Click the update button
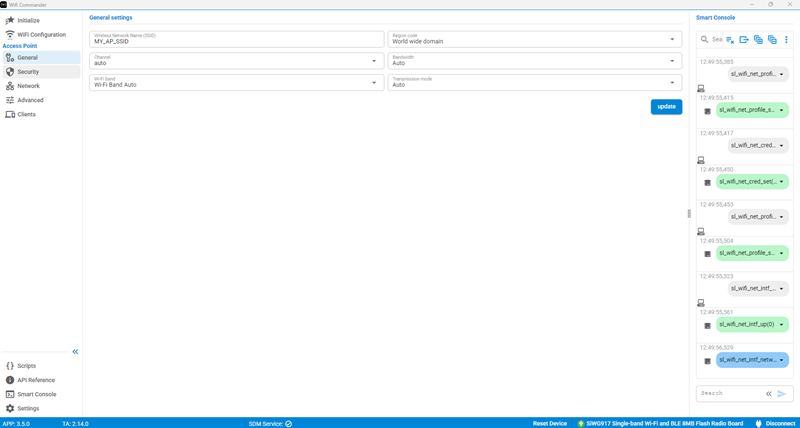Screen dimensions: 800x428 (x=666, y=107)
